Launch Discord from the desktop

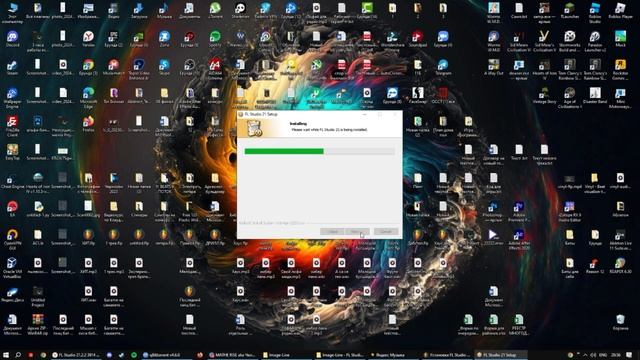[12, 39]
